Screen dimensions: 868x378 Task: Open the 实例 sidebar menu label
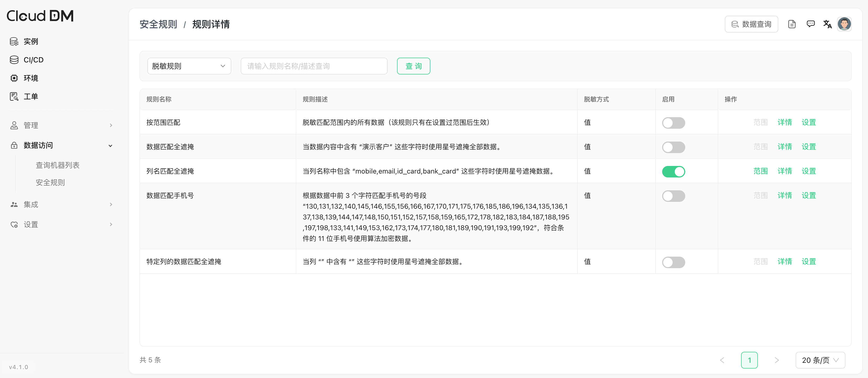click(x=31, y=41)
